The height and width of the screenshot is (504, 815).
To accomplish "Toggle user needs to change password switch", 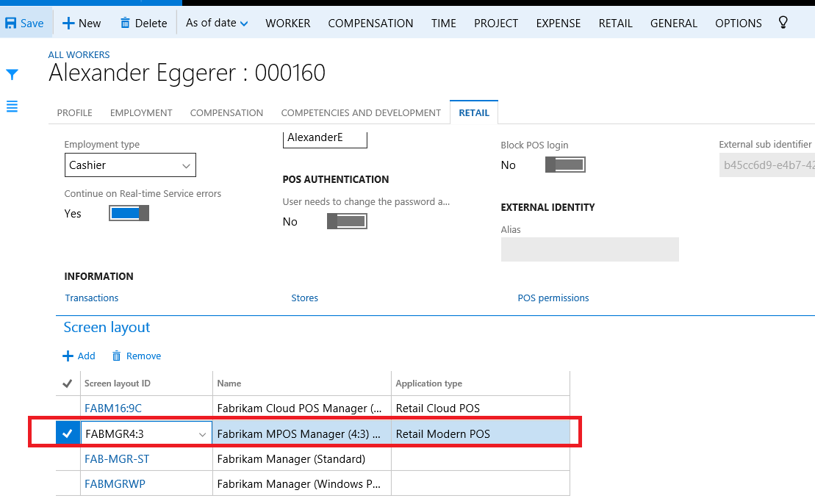I will click(347, 221).
